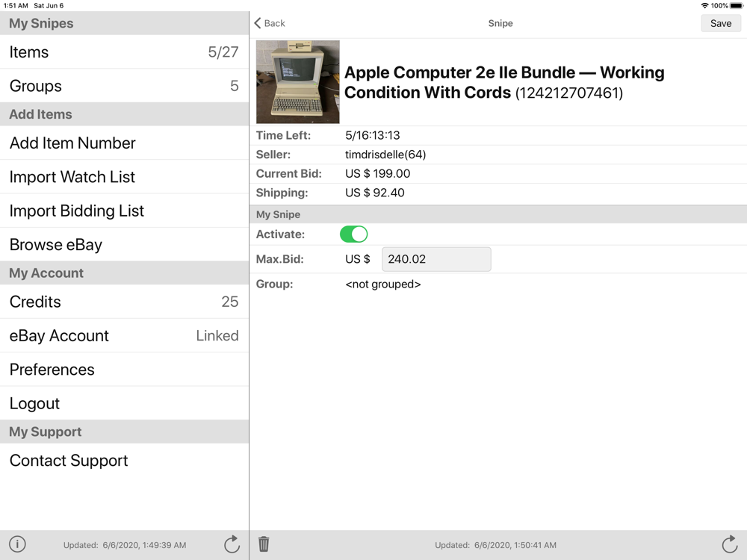Tap the My Account section header
747x560 pixels.
click(x=124, y=273)
